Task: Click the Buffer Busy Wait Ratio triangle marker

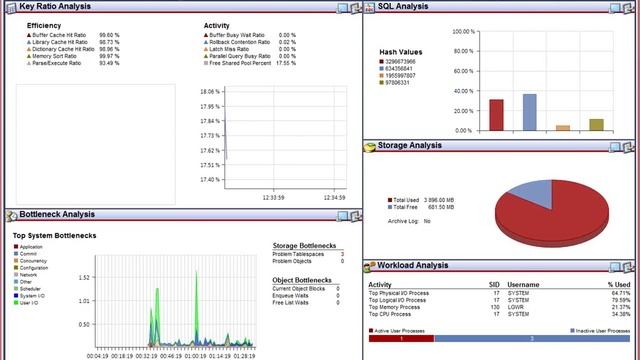Action: [206, 36]
